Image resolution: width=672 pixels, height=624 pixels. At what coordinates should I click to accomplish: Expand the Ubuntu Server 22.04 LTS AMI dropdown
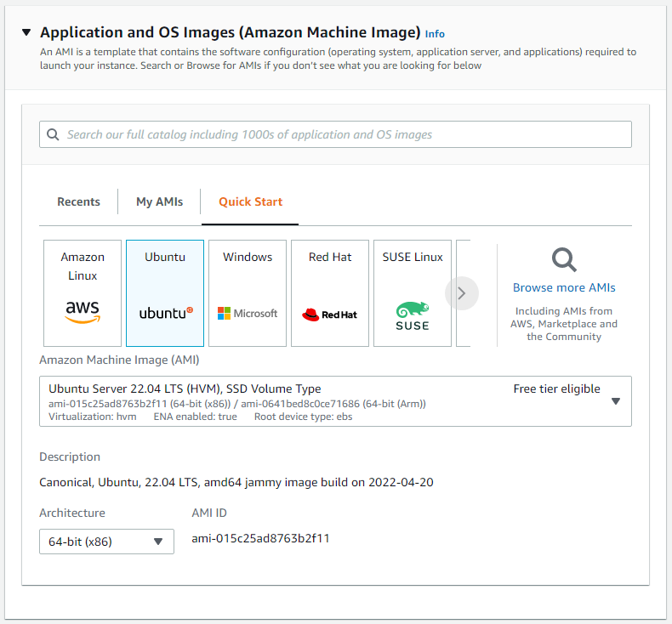[616, 401]
